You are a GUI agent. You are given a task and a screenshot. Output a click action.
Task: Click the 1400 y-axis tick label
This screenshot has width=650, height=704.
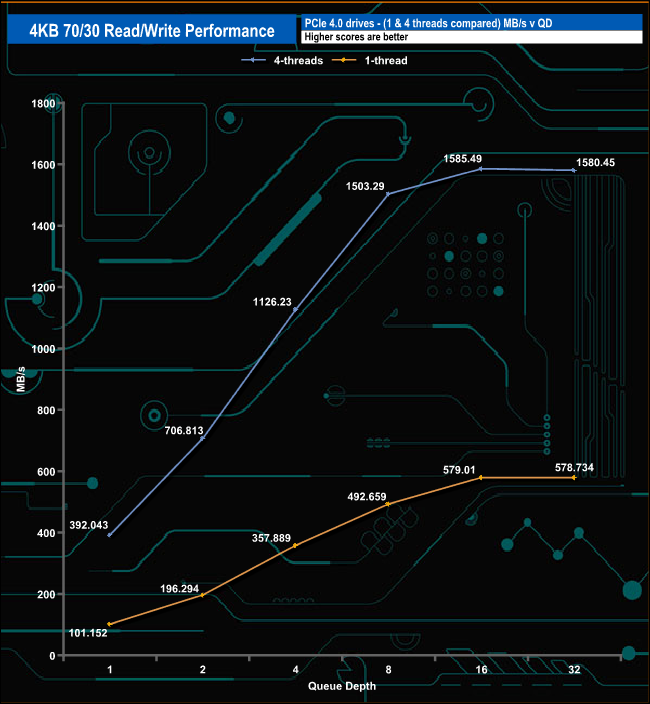tap(43, 226)
